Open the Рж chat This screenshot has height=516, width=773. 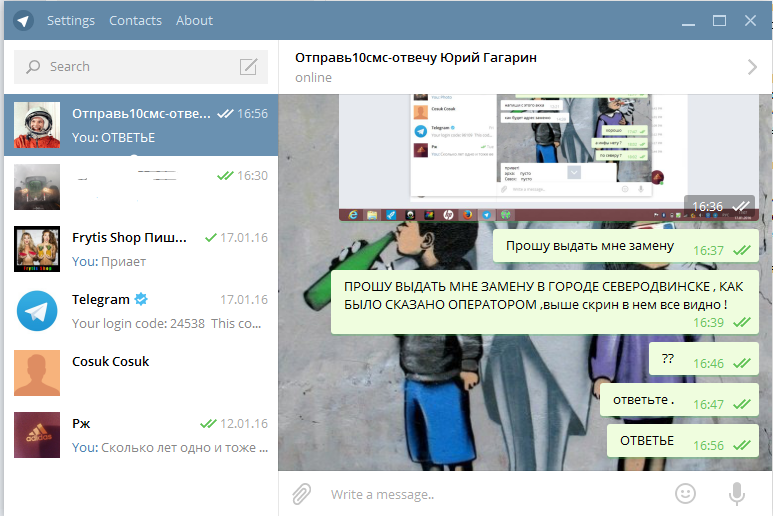(x=141, y=436)
